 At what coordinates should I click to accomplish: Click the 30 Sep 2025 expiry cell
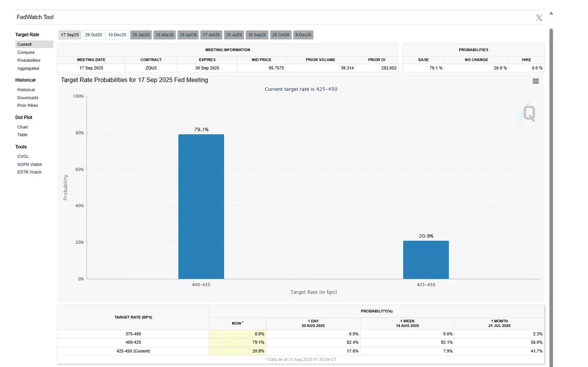tap(207, 68)
